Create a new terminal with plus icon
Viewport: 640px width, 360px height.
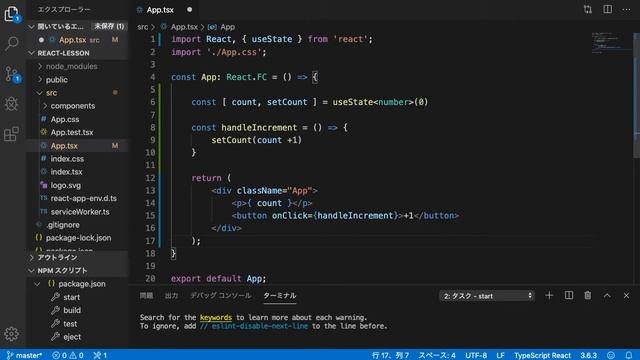coord(549,295)
